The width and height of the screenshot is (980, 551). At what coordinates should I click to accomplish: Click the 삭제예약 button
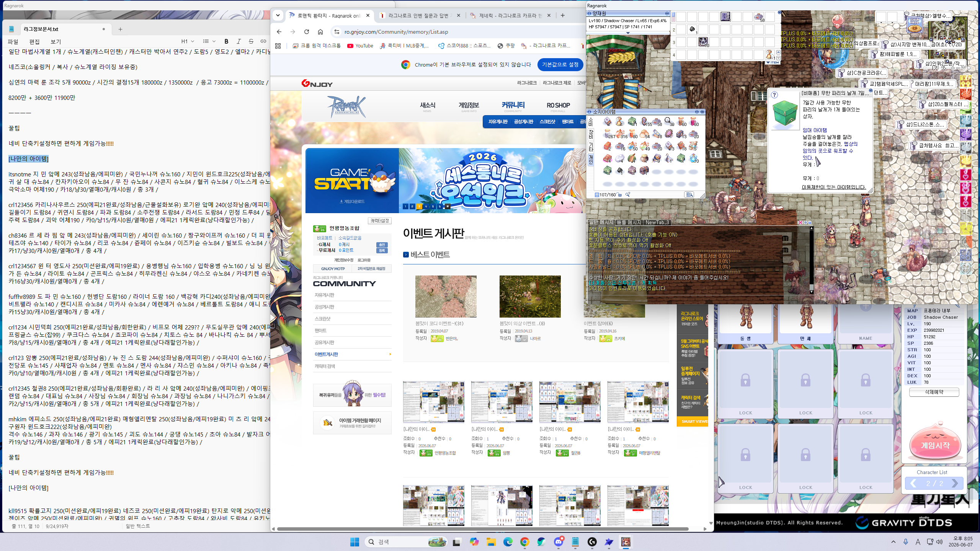pos(934,392)
